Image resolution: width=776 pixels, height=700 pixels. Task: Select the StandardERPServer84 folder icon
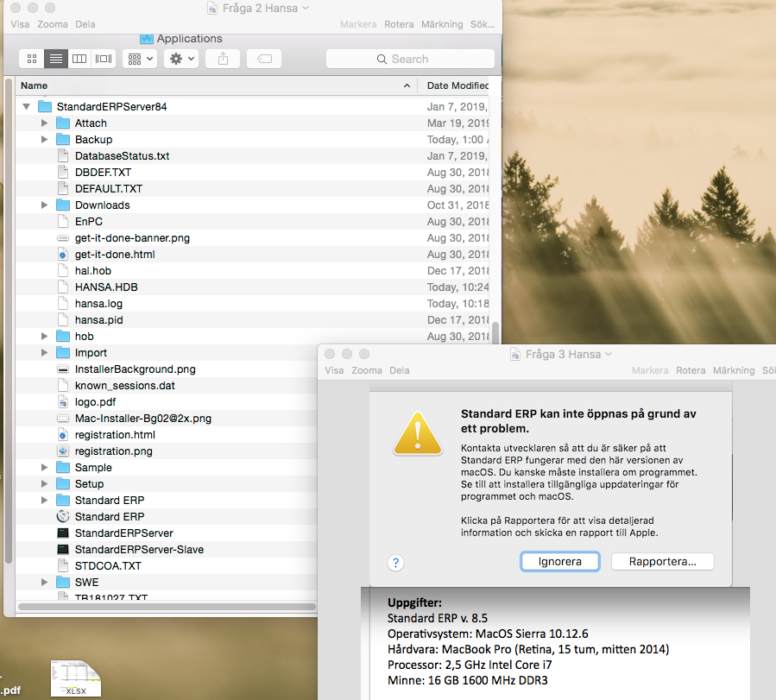(45, 106)
